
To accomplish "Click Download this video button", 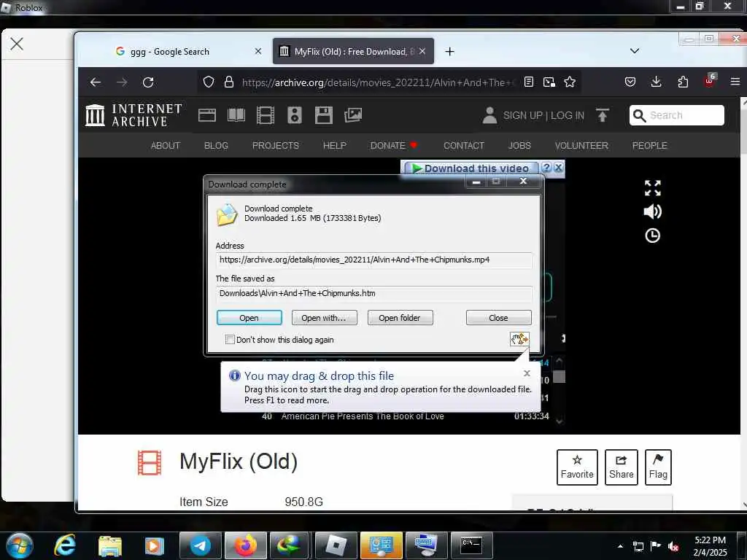I will (471, 168).
